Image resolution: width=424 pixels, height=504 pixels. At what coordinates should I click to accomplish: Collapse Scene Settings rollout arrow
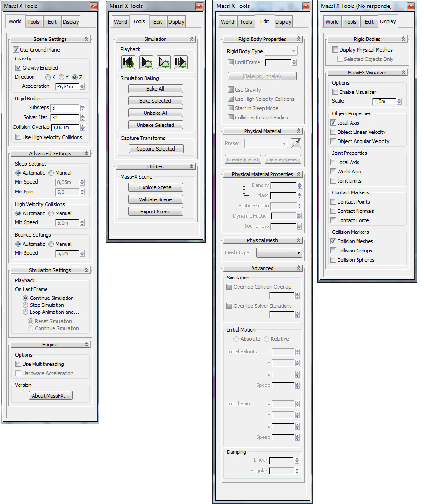pos(86,39)
